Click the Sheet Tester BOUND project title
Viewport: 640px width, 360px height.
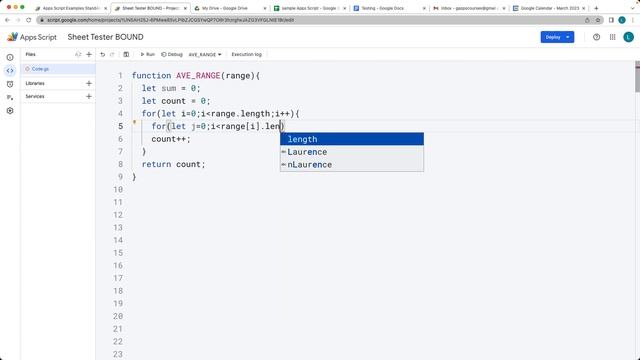point(105,37)
